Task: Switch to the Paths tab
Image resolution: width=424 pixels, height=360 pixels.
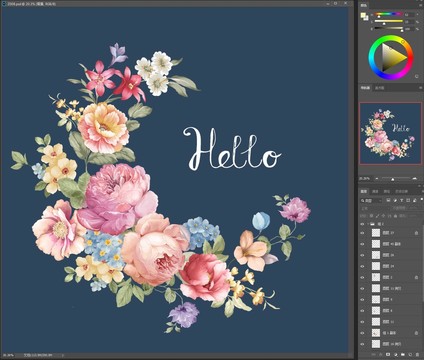Action: (x=387, y=191)
